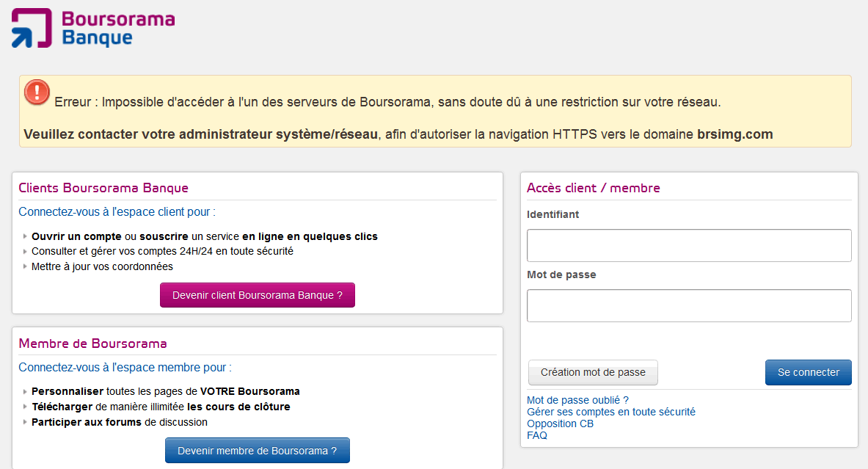Screen dimensions: 868x469
Task: Open the FAQ link
Action: [537, 435]
